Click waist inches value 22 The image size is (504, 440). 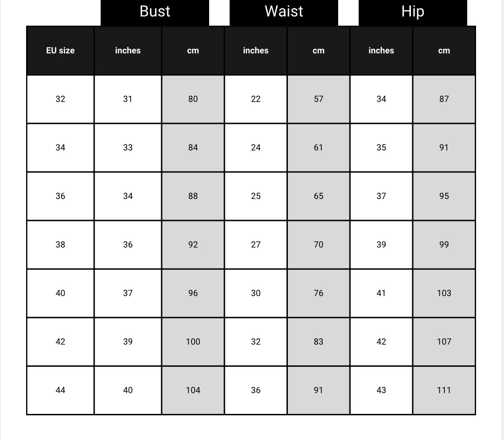click(x=256, y=99)
